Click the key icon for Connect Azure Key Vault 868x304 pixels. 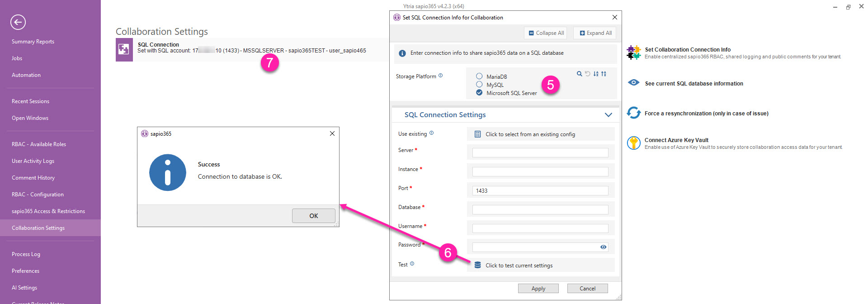pyautogui.click(x=634, y=143)
